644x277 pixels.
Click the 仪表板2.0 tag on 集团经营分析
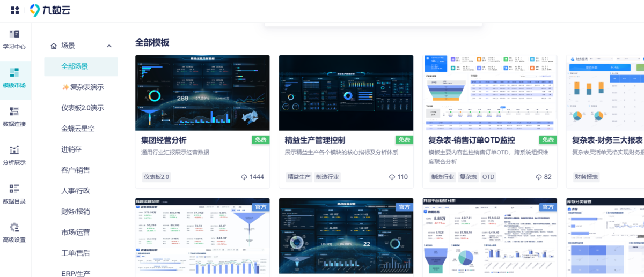(x=156, y=177)
